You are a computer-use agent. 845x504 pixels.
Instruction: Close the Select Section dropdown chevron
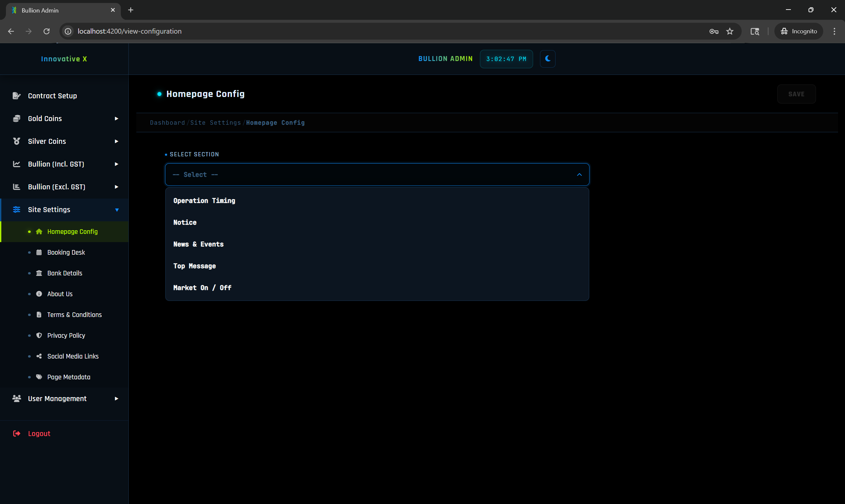(579, 174)
